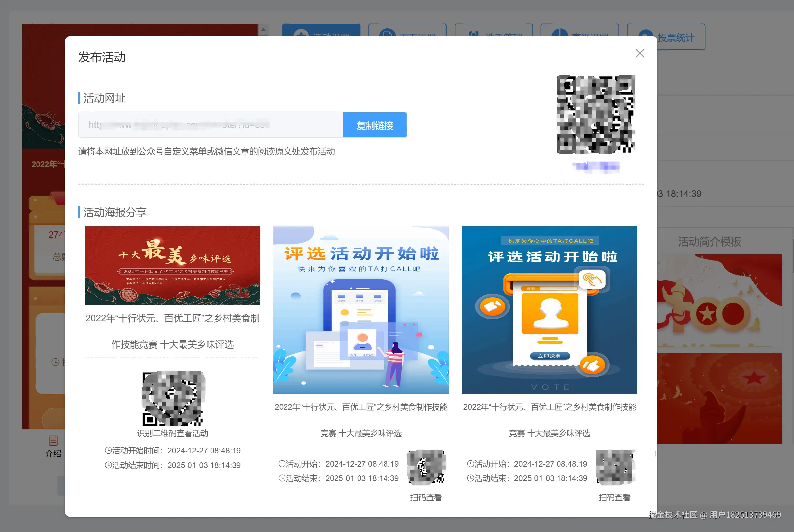Select the dark VOTE poster thumbnail
Screen dimensions: 794x532
550,311
